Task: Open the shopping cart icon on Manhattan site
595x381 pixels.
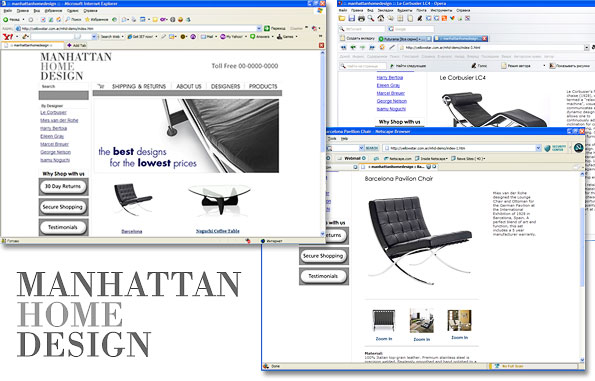Action: click(101, 86)
